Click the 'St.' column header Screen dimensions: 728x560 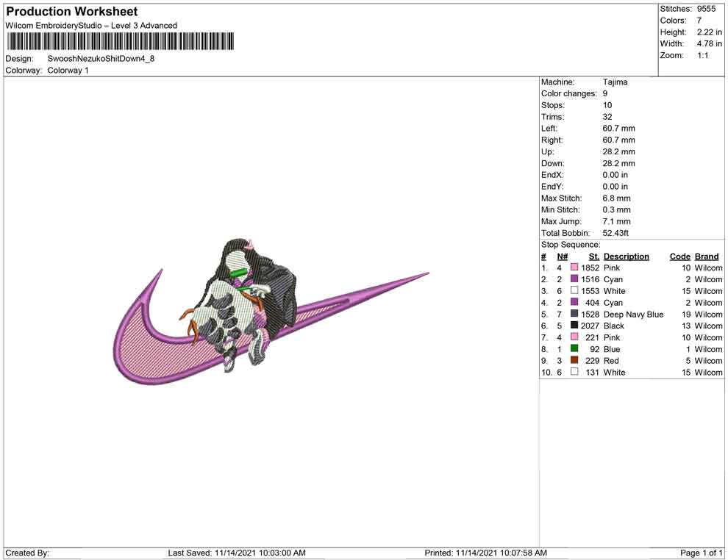pos(594,256)
